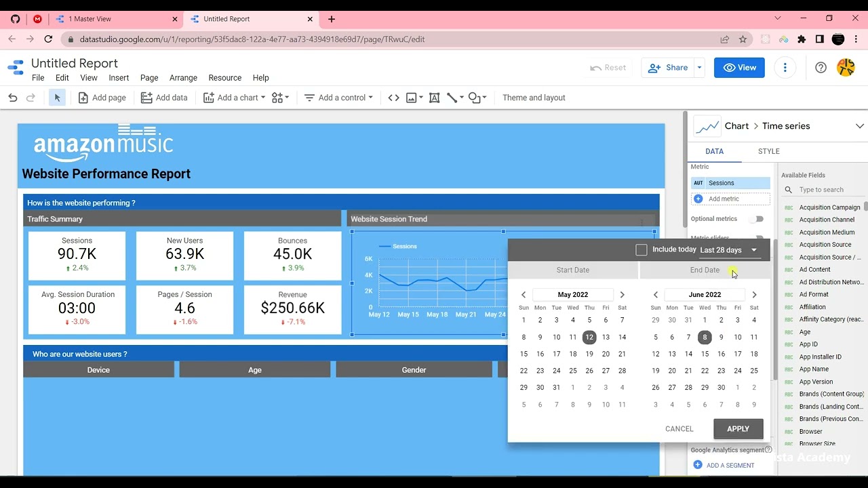Go to previous month from June 2022
The width and height of the screenshot is (868, 488).
tap(656, 295)
